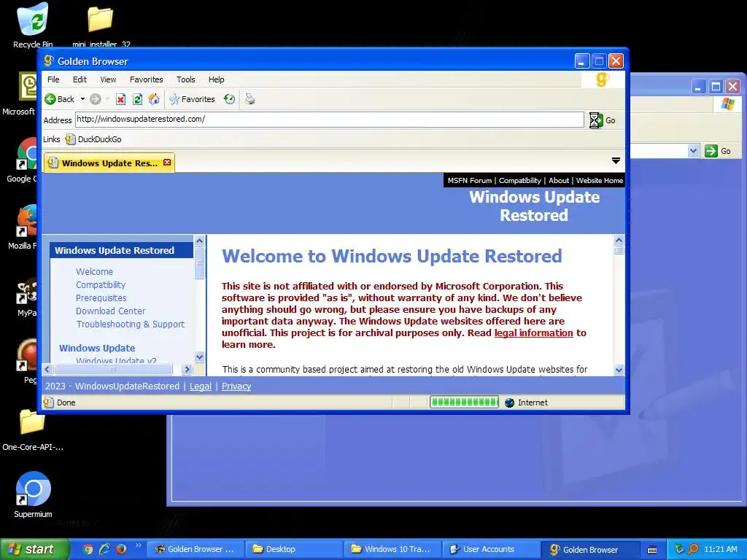Switch to Windows 10 Tra... taskbar button
The image size is (747, 560).
tap(392, 550)
